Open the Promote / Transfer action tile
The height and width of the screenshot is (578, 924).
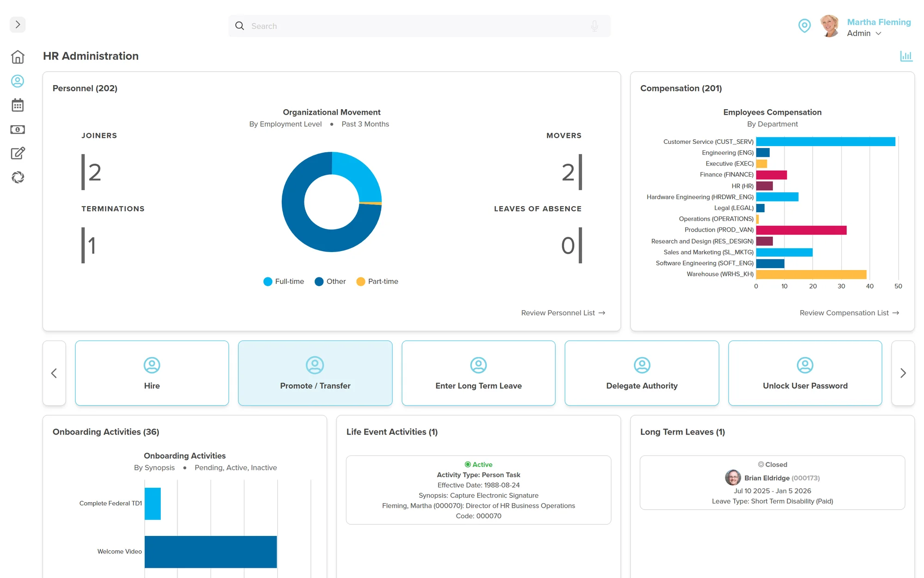pos(315,373)
